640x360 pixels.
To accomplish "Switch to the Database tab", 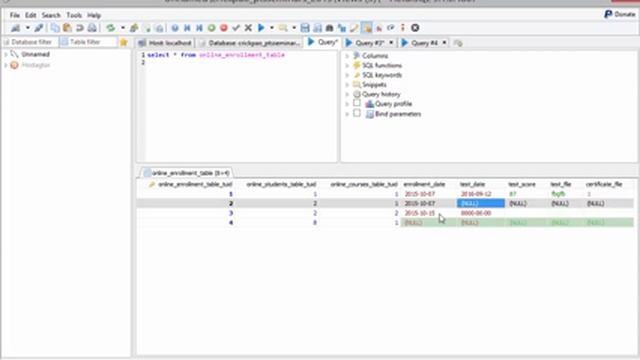I will 250,43.
